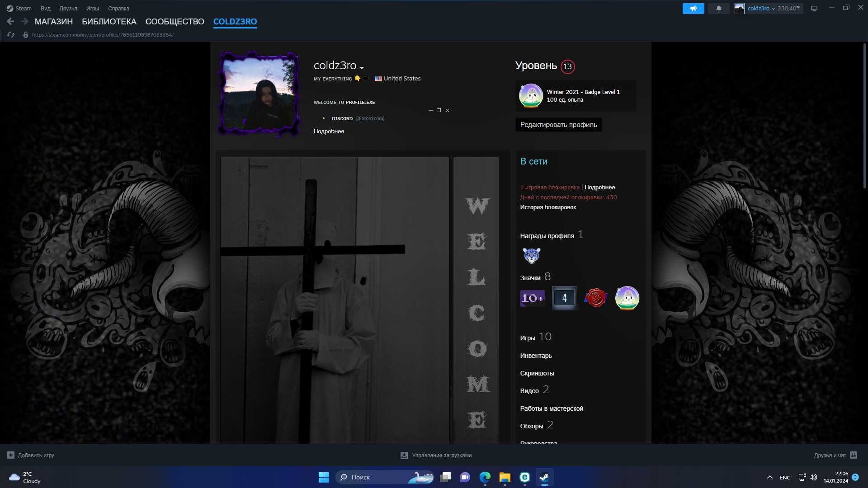Open Скриншоты link

tap(537, 373)
